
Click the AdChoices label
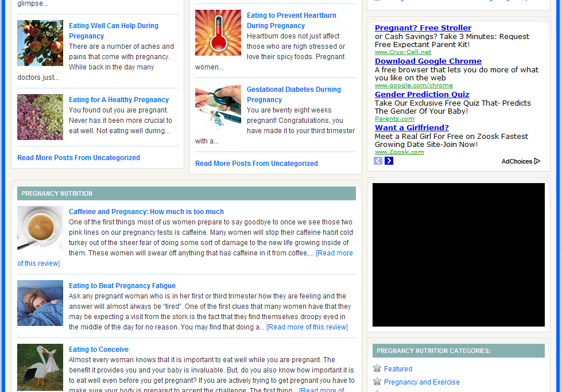tap(517, 161)
